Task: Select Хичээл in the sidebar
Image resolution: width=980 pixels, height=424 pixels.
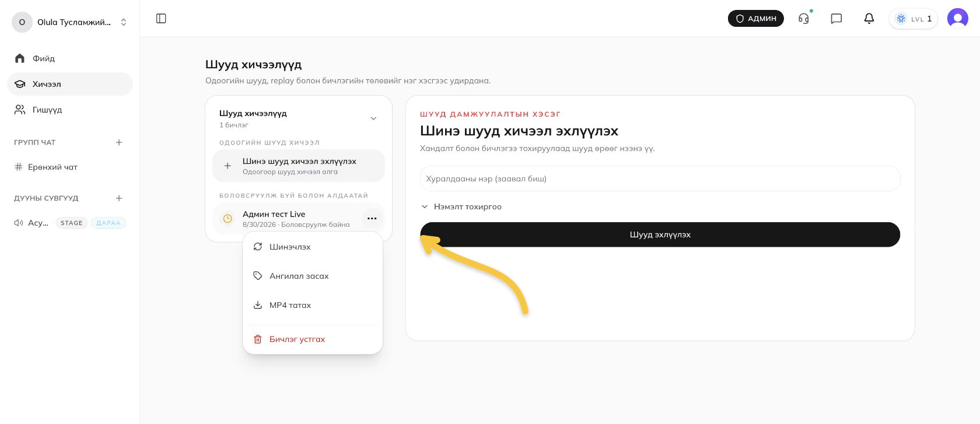Action: click(70, 84)
